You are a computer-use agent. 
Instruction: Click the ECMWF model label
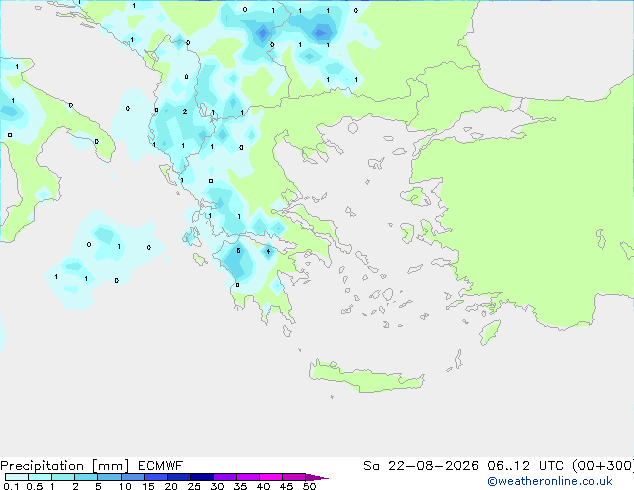pyautogui.click(x=161, y=466)
